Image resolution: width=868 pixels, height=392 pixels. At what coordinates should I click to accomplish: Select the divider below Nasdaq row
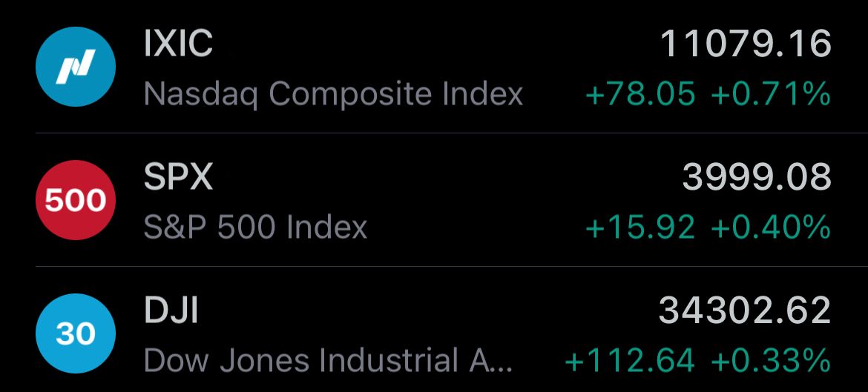click(452, 133)
